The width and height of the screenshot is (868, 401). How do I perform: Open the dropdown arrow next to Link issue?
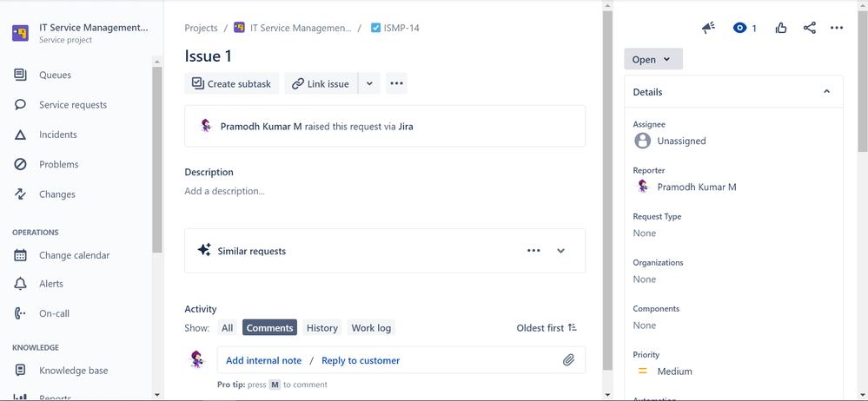pos(369,83)
